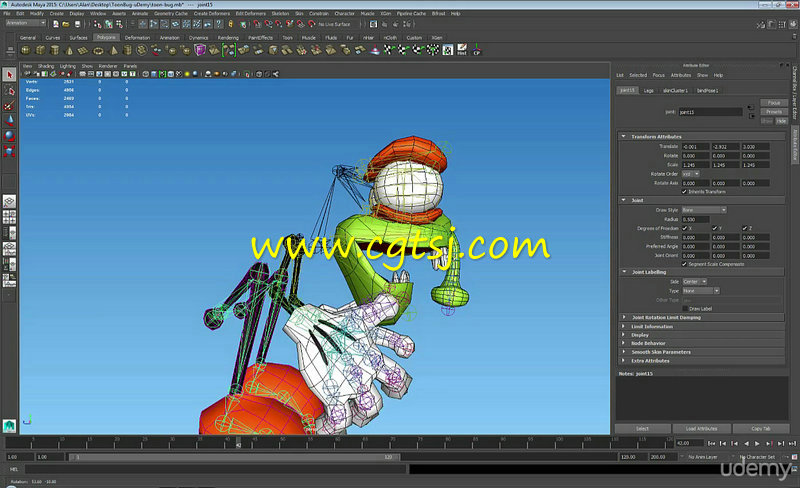
Task: Click the polygon pyramid shelf icon
Action: [113, 50]
